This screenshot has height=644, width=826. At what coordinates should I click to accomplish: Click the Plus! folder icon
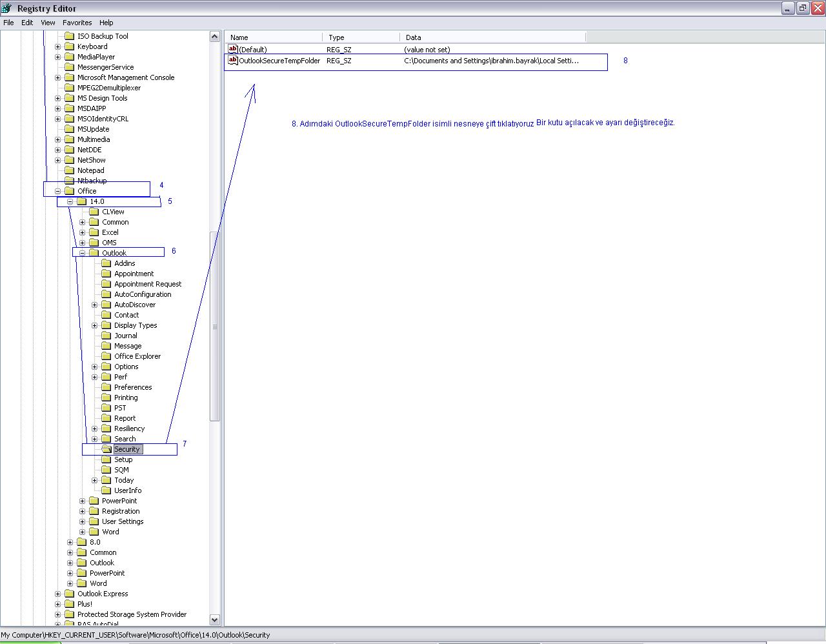(70, 604)
